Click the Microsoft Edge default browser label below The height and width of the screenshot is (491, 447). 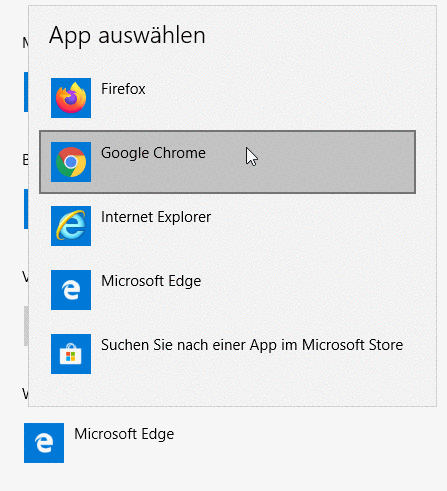pos(124,434)
